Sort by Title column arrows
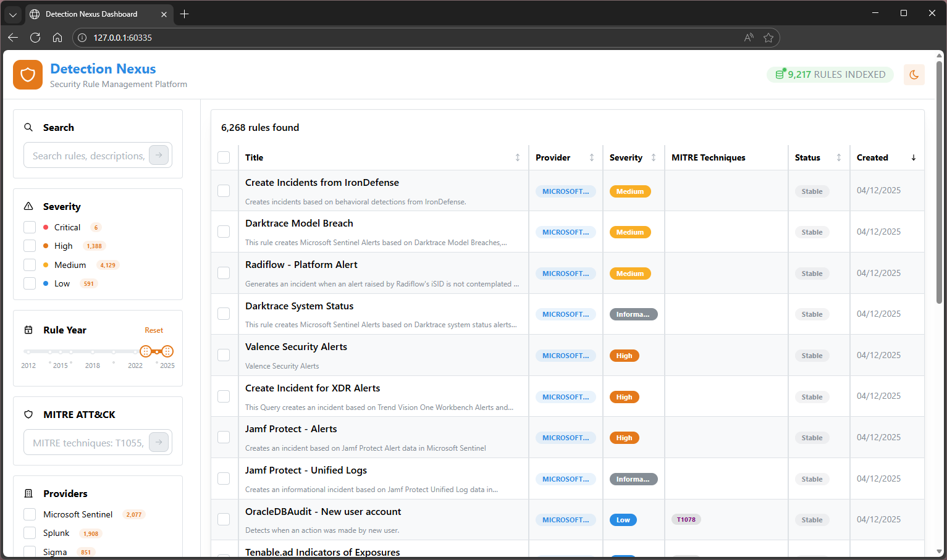 518,157
